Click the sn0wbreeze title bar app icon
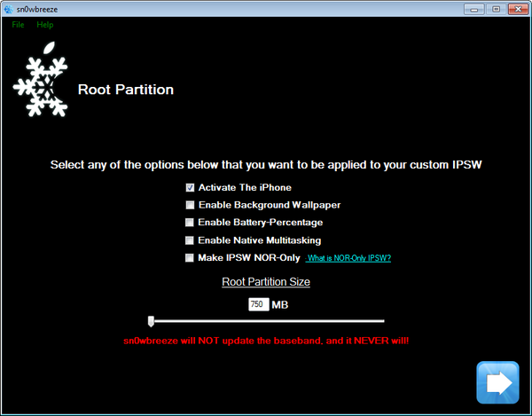This screenshot has width=532, height=416. pos(10,9)
